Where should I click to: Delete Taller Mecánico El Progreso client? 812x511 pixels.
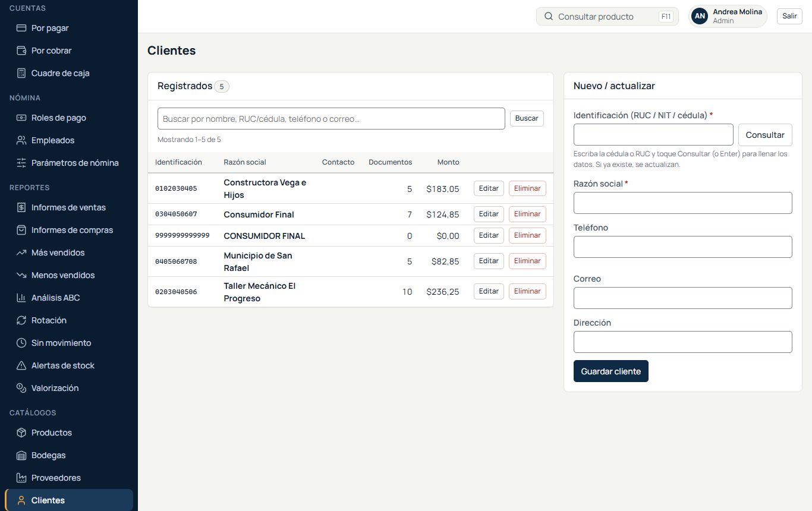[527, 291]
